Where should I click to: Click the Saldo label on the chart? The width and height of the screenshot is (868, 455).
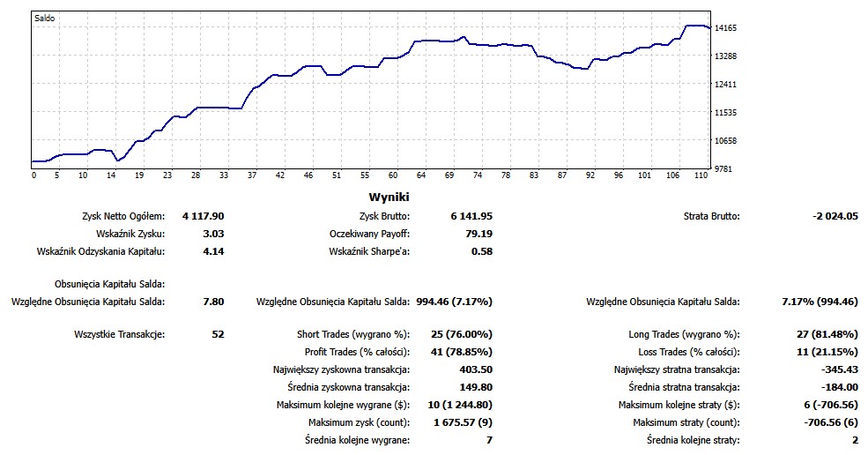pyautogui.click(x=44, y=18)
